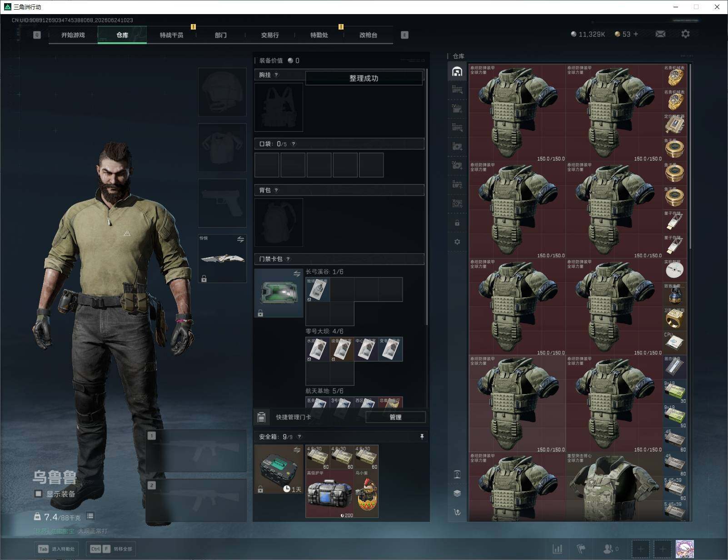Click the Q key navigation icon
This screenshot has height=560, width=728.
click(37, 35)
